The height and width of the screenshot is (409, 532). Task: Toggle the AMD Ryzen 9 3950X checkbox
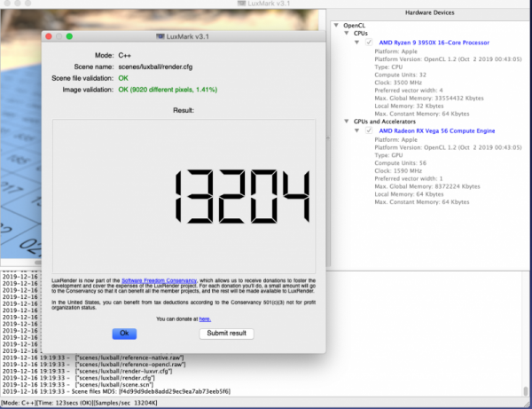coord(369,43)
